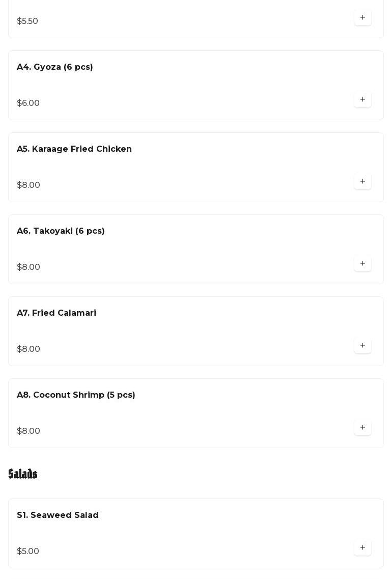Open the A5. Karaage Fried Chicken item

point(74,149)
